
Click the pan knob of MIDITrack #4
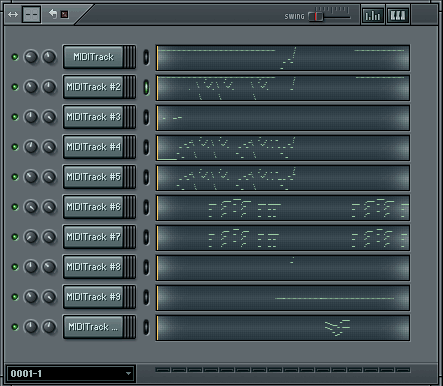(x=31, y=147)
